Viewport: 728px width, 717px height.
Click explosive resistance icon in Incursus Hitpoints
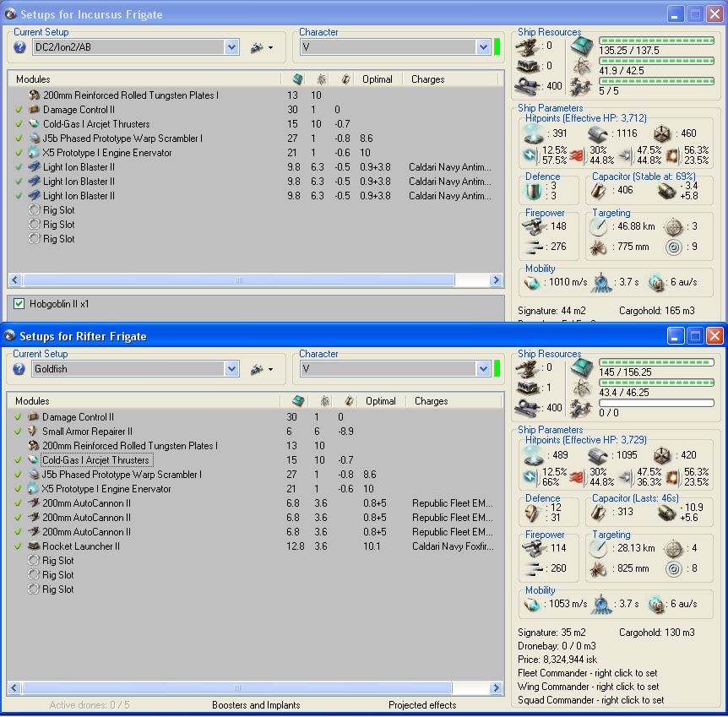[673, 155]
